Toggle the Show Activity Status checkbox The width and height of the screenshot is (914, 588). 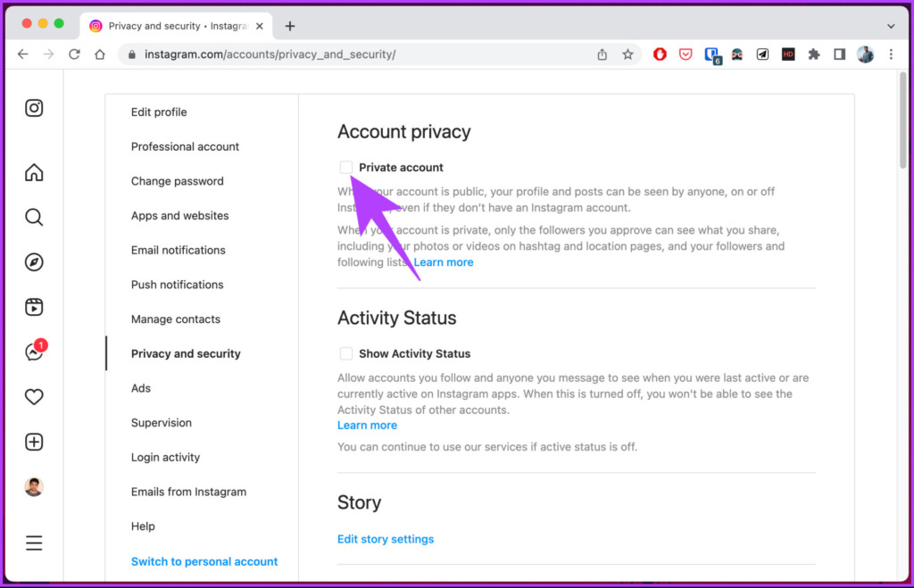click(345, 353)
